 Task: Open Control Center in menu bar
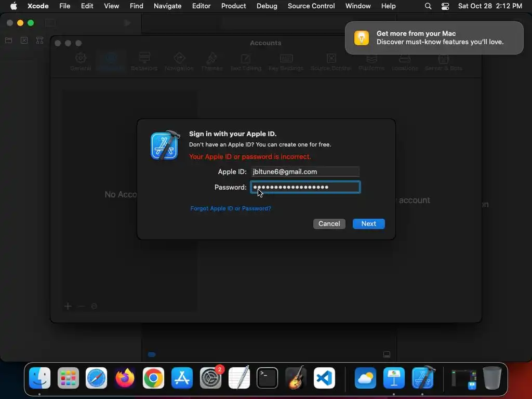(445, 6)
